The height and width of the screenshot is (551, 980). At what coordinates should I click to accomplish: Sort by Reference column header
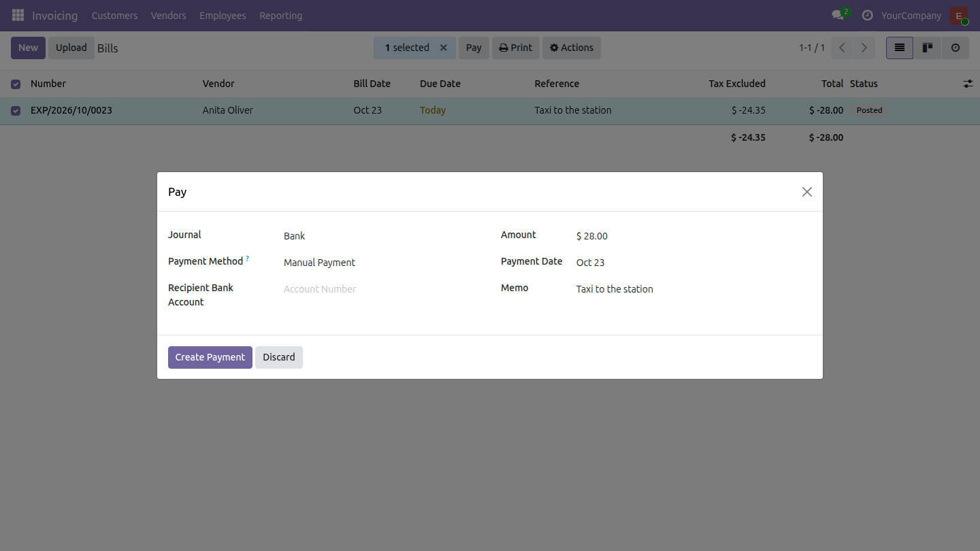coord(557,84)
